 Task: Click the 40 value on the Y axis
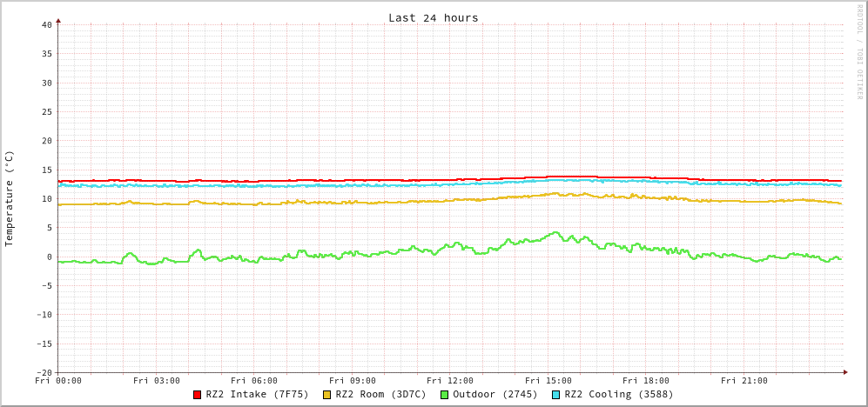tap(47, 24)
